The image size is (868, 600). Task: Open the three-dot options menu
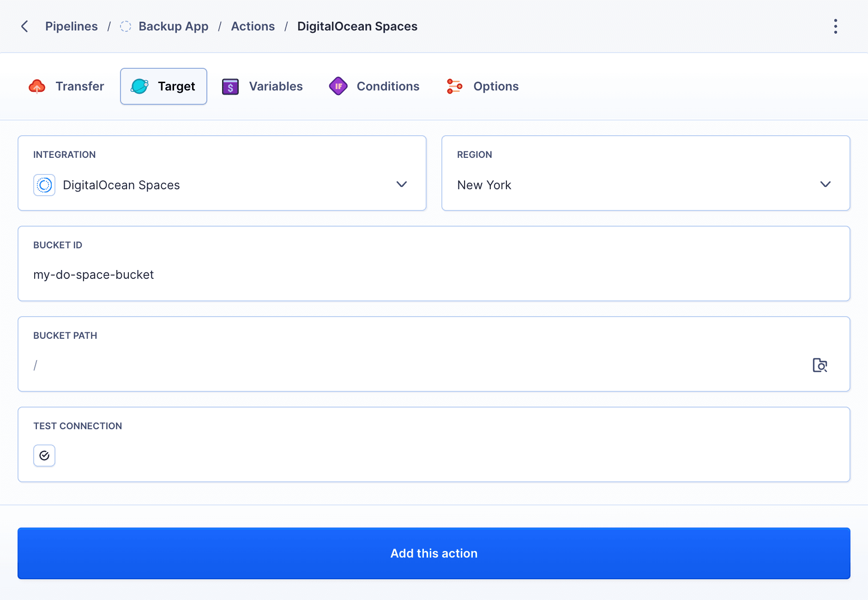click(835, 26)
